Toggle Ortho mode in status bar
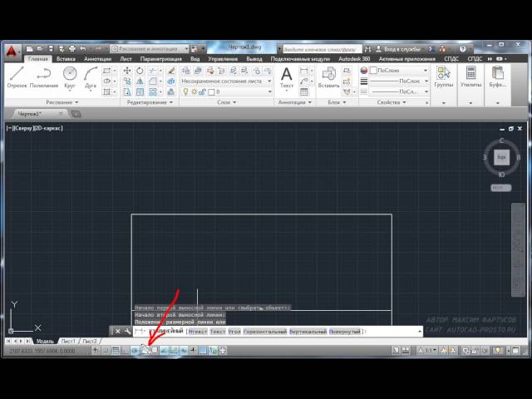This screenshot has height=399, width=532. point(126,351)
